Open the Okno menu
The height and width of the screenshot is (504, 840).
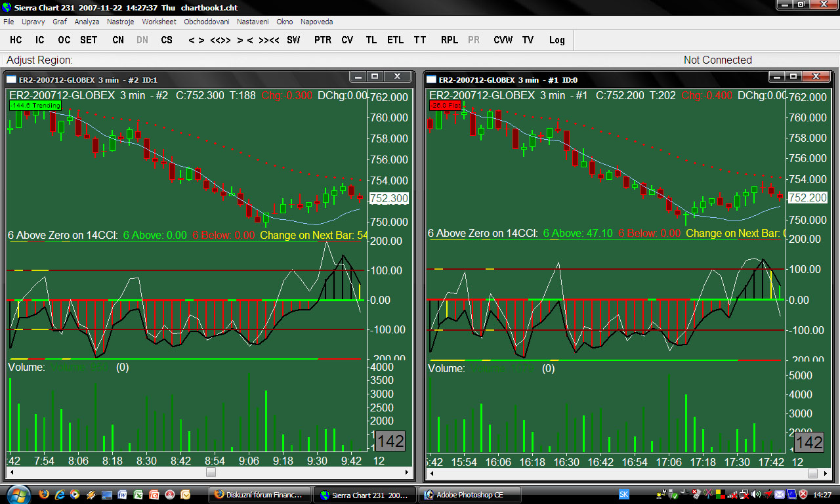coord(285,22)
